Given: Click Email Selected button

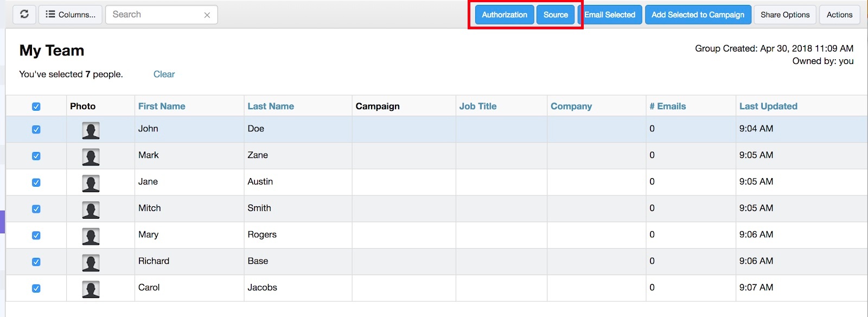Looking at the screenshot, I should 611,15.
